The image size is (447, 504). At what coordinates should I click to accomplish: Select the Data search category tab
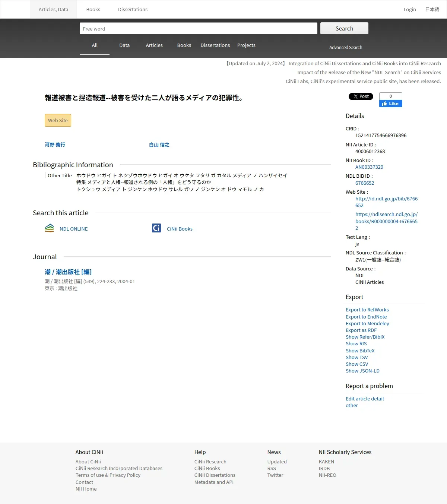click(x=124, y=45)
